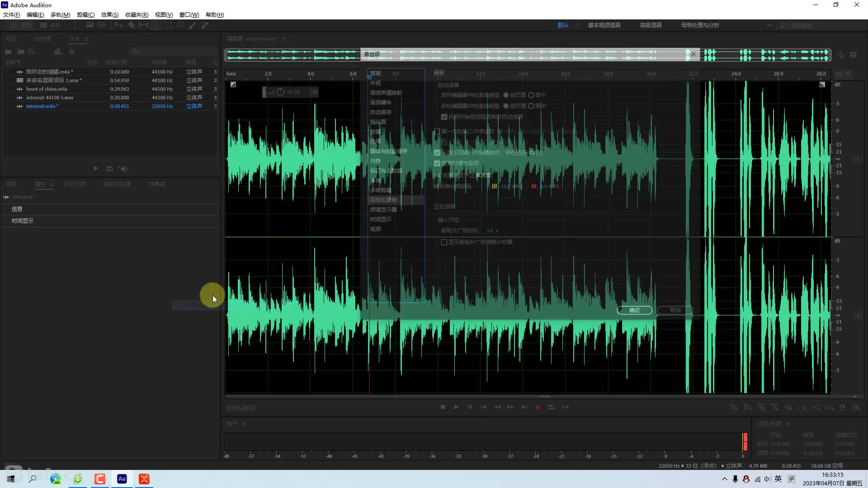Click the Stop transport button
868x488 pixels.
[443, 407]
